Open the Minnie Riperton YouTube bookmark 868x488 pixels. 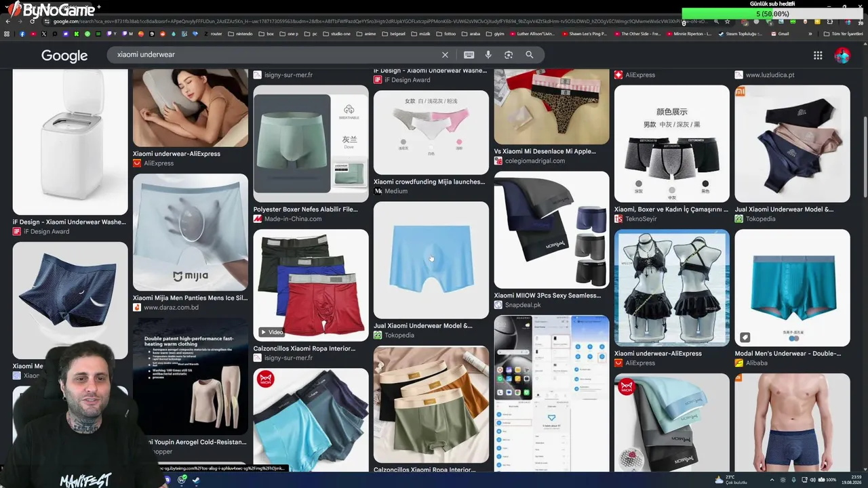(x=690, y=34)
